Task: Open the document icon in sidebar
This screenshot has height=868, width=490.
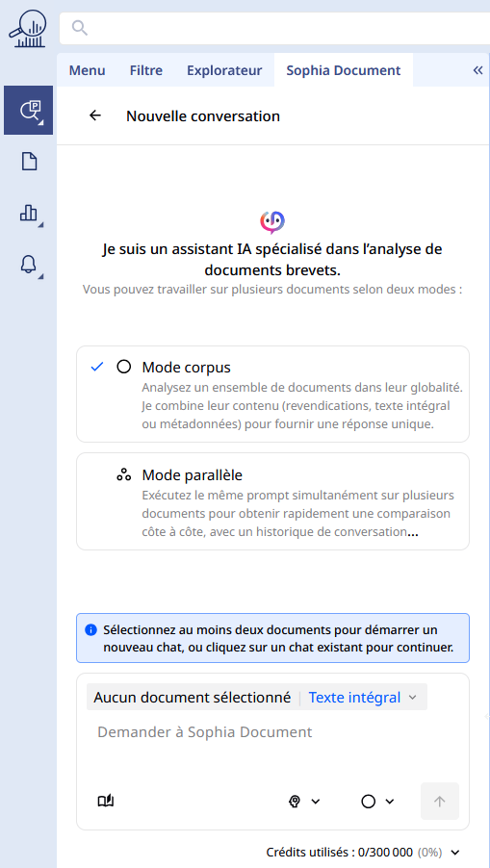Action: click(x=29, y=162)
